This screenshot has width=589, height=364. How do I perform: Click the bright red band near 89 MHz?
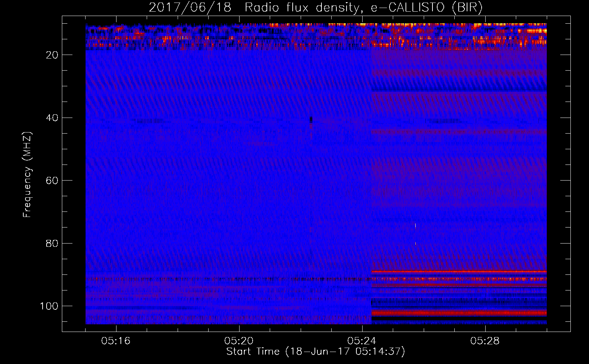point(459,272)
